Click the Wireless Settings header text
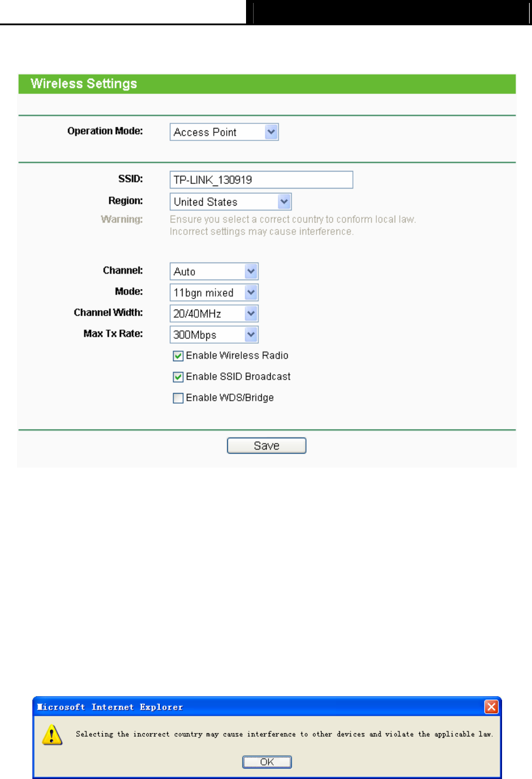The height and width of the screenshot is (779, 532). coord(84,83)
